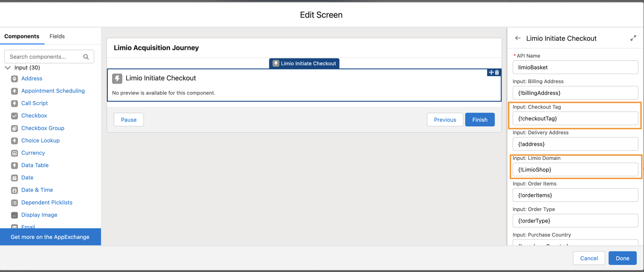This screenshot has height=272, width=644.
Task: Edit the Billing Address input field
Action: click(575, 93)
